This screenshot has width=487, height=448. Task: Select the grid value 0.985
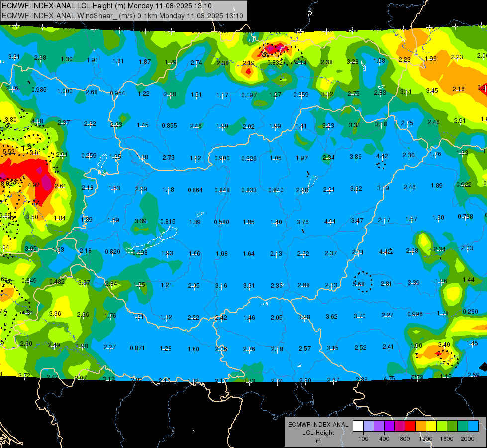39,90
